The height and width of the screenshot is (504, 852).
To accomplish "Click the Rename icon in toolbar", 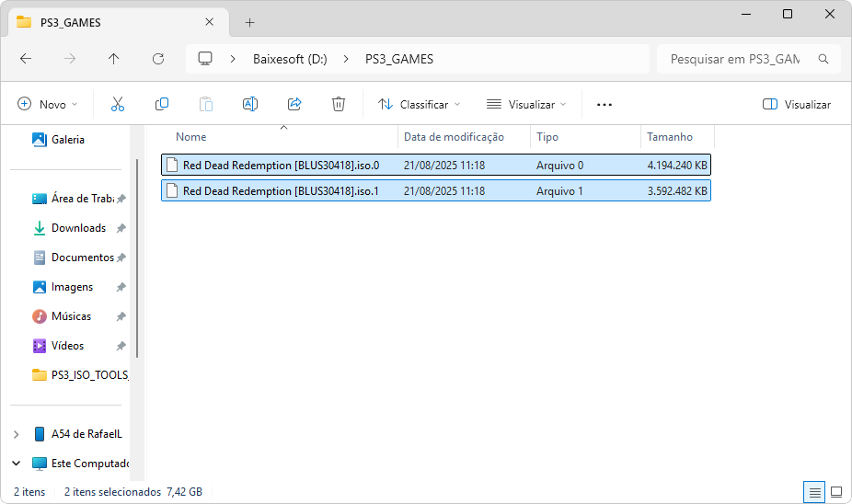I will pos(250,104).
